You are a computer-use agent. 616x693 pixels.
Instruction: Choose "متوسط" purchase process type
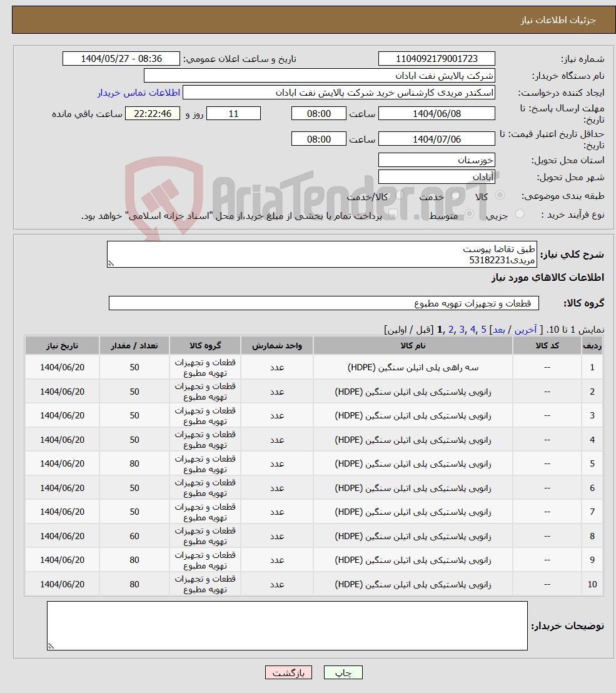468,213
